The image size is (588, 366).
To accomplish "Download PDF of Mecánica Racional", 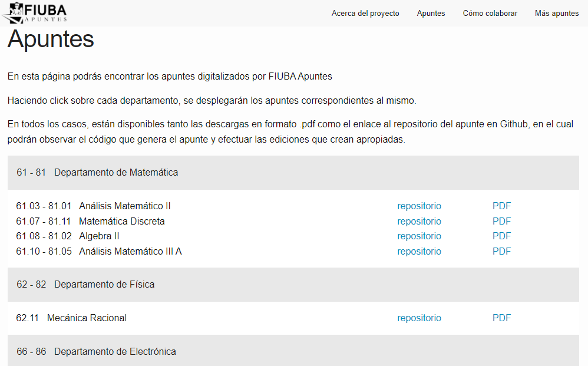I will (501, 318).
